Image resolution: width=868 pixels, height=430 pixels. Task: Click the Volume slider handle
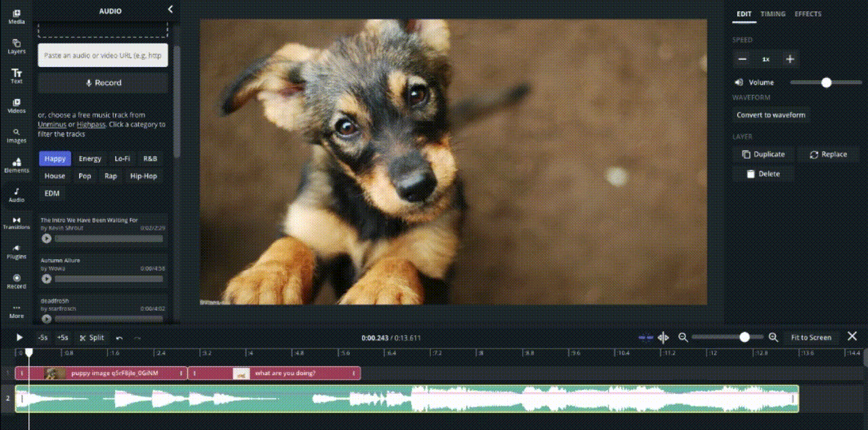point(826,83)
